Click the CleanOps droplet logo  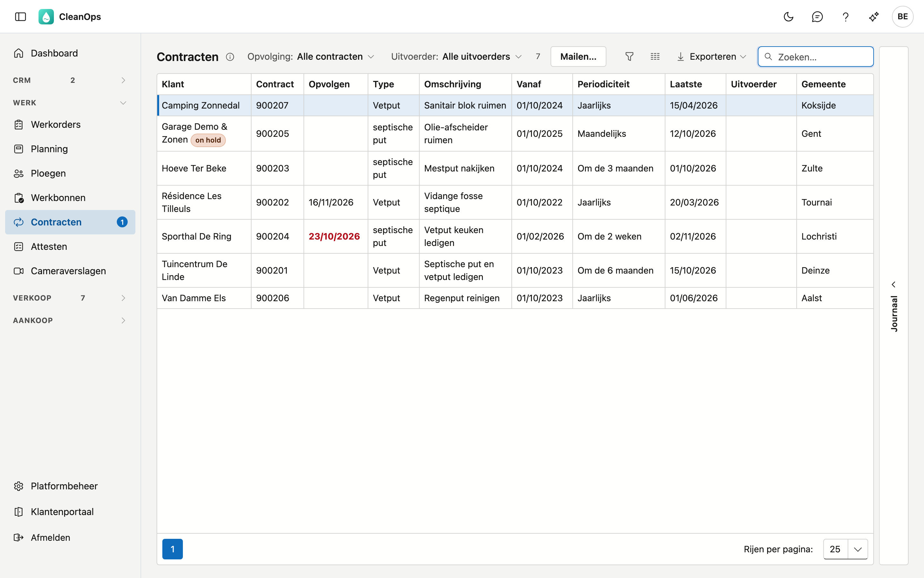point(46,16)
